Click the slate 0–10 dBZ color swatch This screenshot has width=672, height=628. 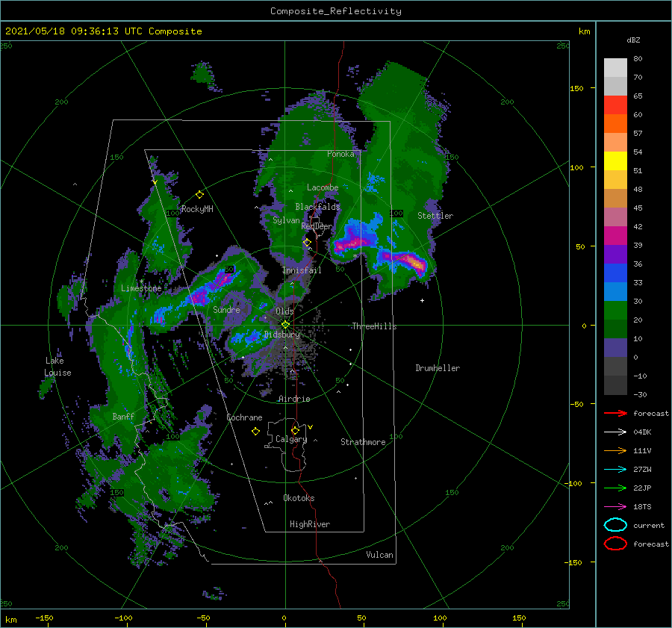[615, 347]
